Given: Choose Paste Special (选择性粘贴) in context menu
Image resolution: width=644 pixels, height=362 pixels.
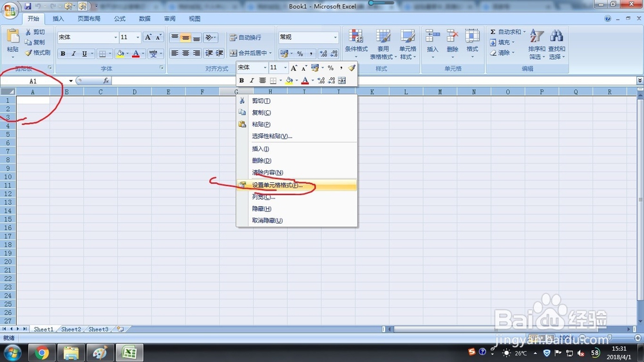Looking at the screenshot, I should (297, 136).
